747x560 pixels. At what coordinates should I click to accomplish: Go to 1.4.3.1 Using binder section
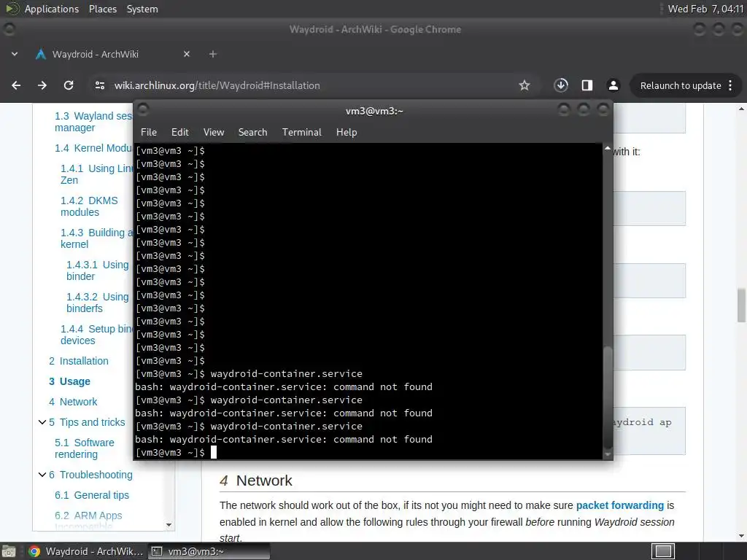click(x=97, y=271)
